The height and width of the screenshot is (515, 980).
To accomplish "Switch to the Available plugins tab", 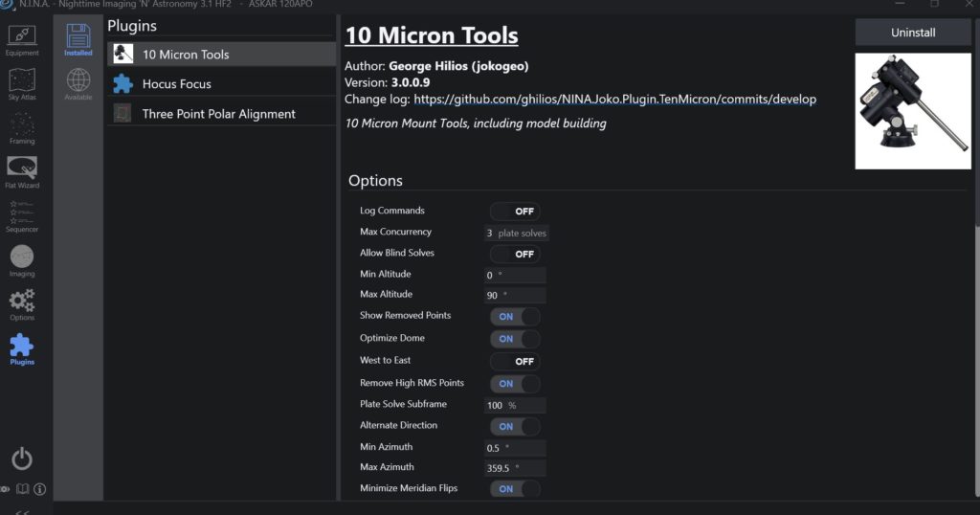I will pos(78,84).
